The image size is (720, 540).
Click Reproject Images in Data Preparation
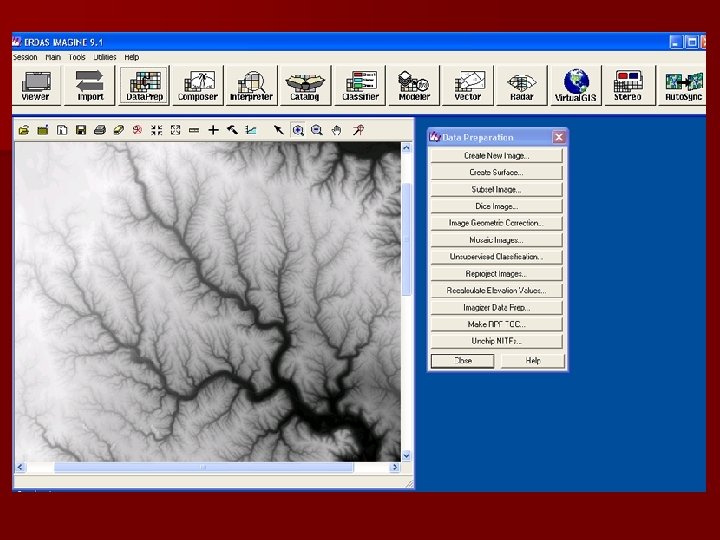click(x=497, y=273)
